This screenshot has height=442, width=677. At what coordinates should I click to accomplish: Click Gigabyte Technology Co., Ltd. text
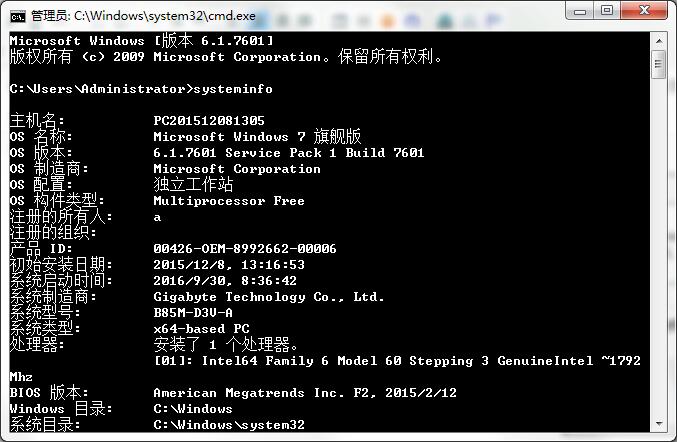point(269,297)
